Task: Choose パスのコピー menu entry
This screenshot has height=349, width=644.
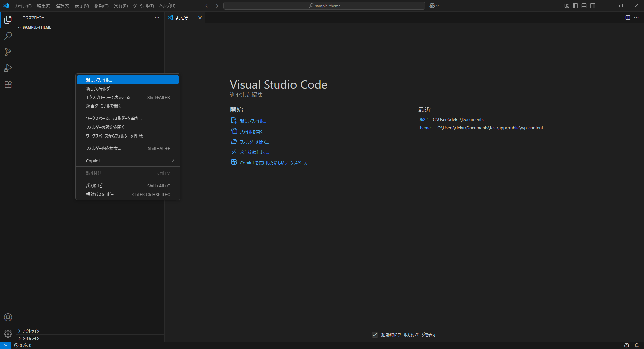Action: tap(128, 186)
